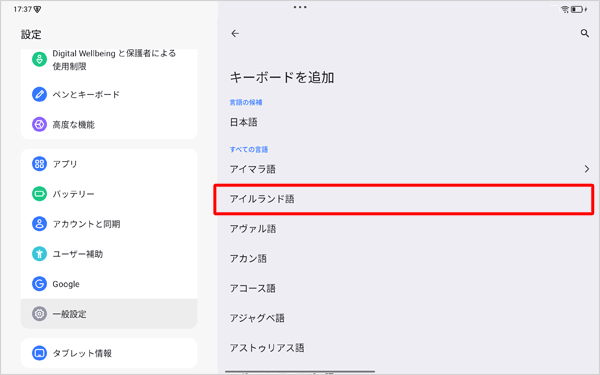Tap the three-dot handle at top

click(x=300, y=7)
